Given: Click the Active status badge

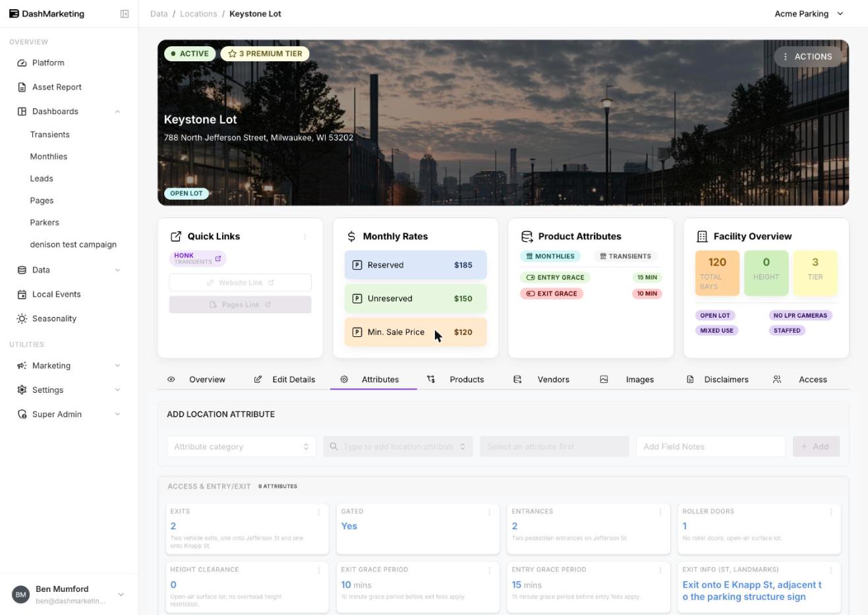Looking at the screenshot, I should pos(190,54).
